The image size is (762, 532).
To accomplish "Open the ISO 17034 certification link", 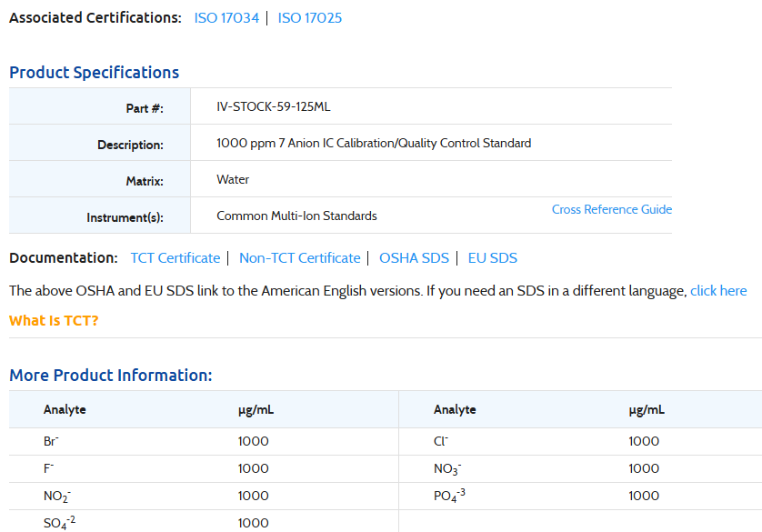I will [226, 18].
